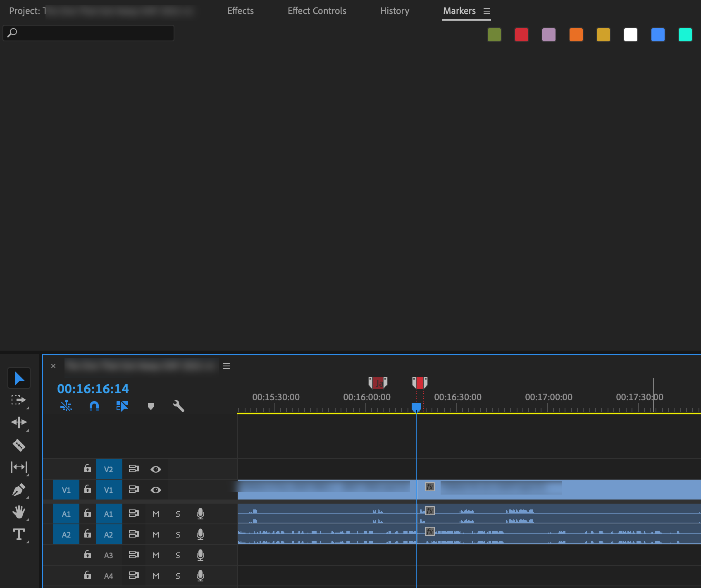
Task: Hide video track V1 with the eye toggle
Action: (x=156, y=490)
